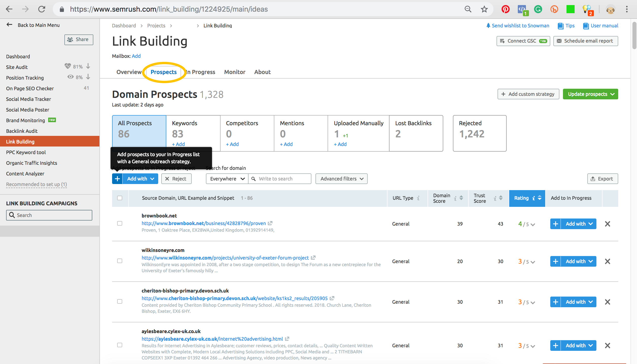Bookmark page with star icon

484,9
